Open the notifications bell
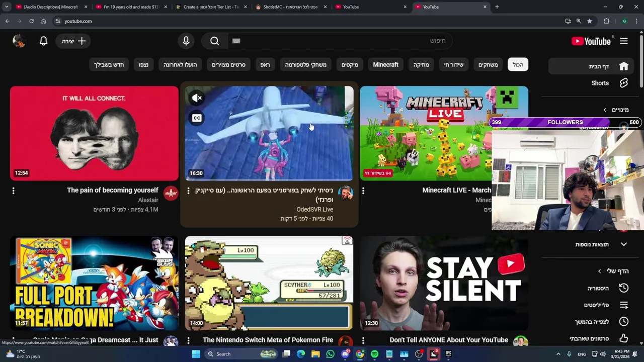The height and width of the screenshot is (362, 644). click(x=44, y=41)
